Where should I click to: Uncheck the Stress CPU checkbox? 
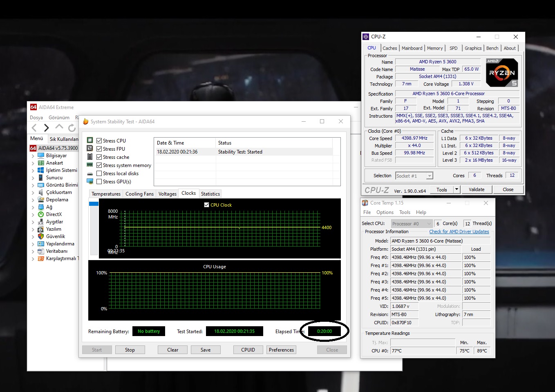click(99, 141)
